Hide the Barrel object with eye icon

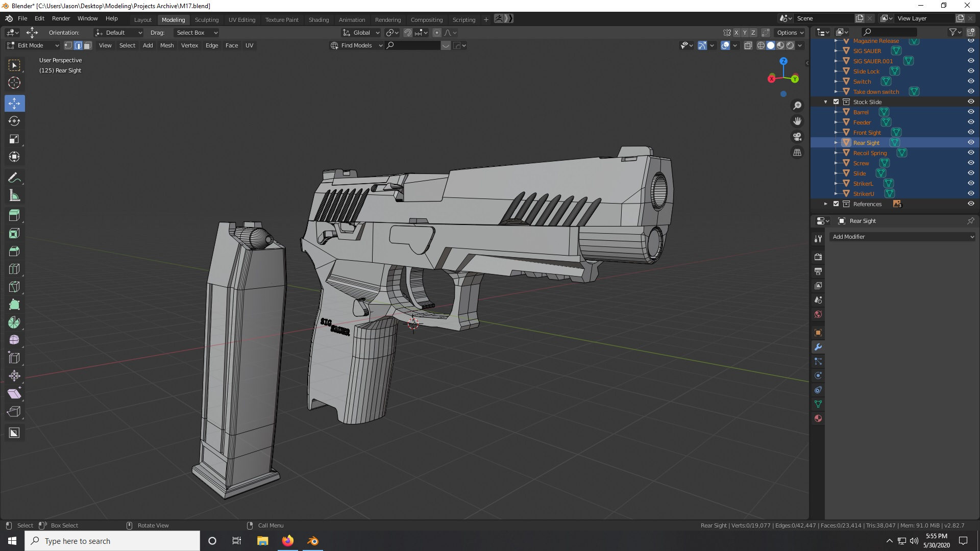point(971,112)
